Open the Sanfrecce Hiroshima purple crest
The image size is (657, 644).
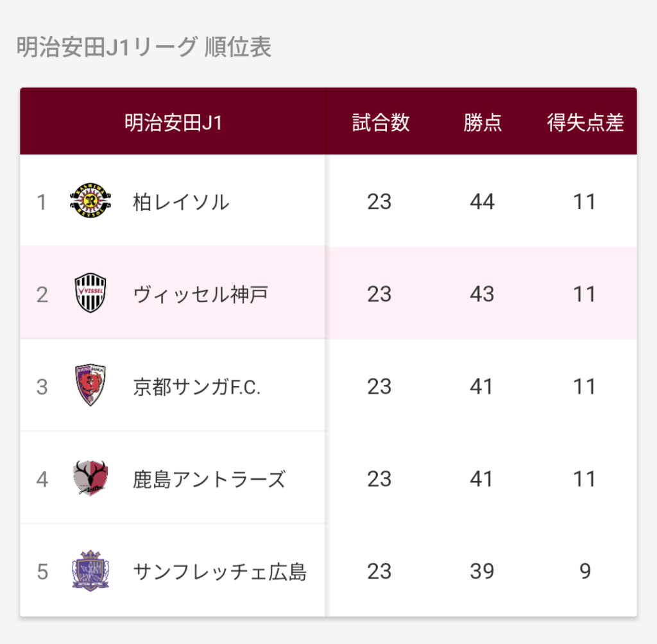[x=90, y=570]
